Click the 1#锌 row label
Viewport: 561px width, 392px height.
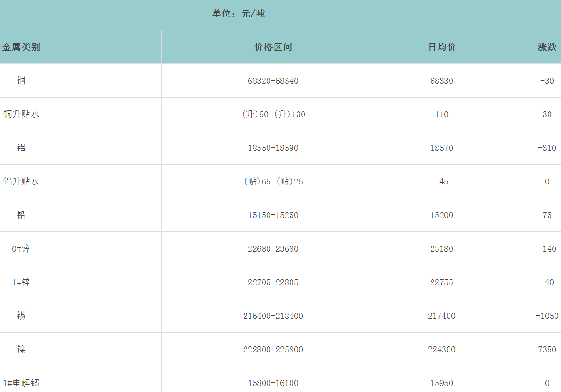(x=21, y=282)
